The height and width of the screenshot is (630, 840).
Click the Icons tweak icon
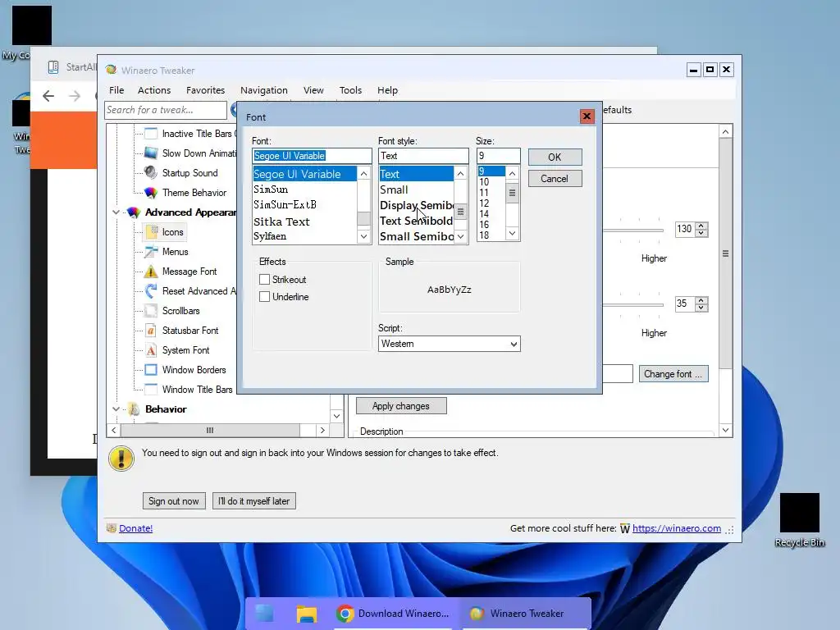pos(151,232)
